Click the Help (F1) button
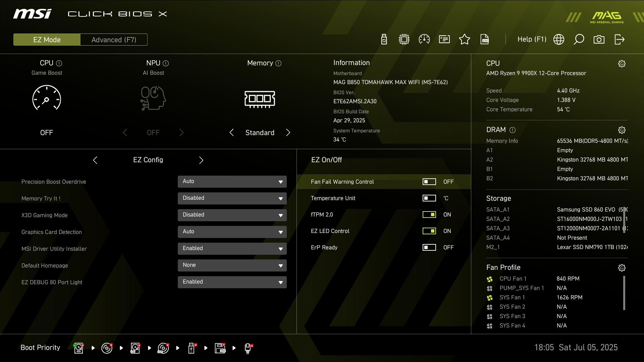 point(532,39)
